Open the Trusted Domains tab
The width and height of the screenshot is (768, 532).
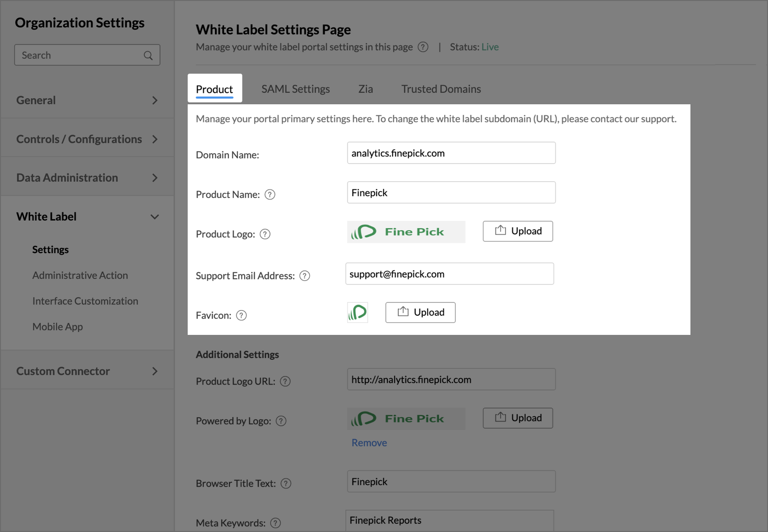pos(441,89)
